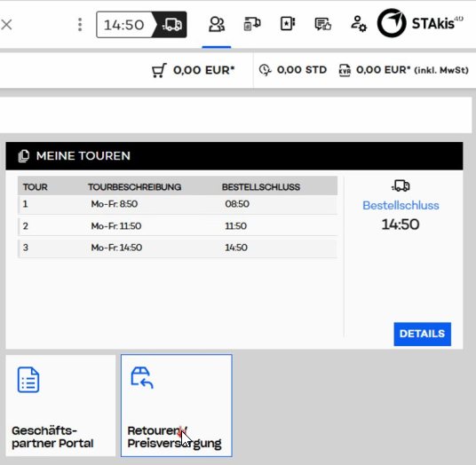Select tour row 2 Mo-Fr. 11:50
This screenshot has width=476, height=465.
point(178,226)
